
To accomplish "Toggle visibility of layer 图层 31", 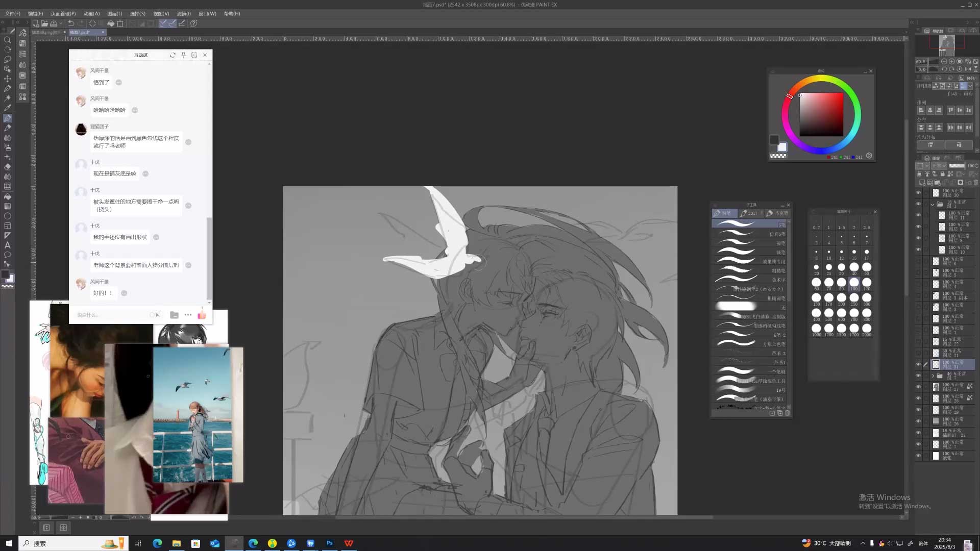I will (x=918, y=364).
